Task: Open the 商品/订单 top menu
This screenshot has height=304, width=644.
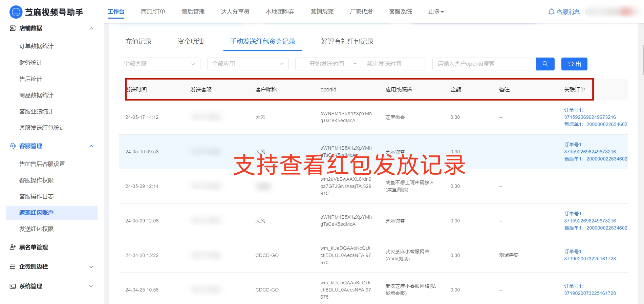Action: 153,12
